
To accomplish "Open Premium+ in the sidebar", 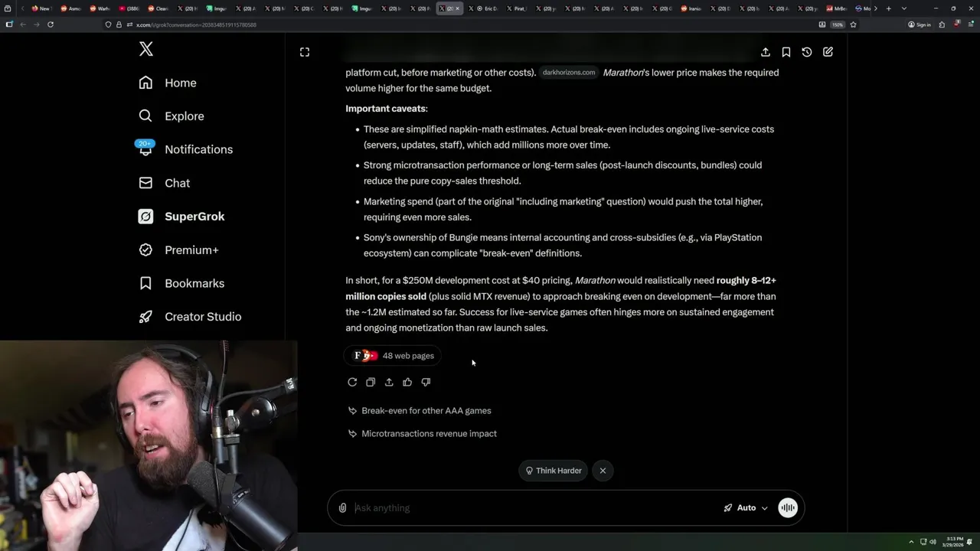I will point(178,249).
